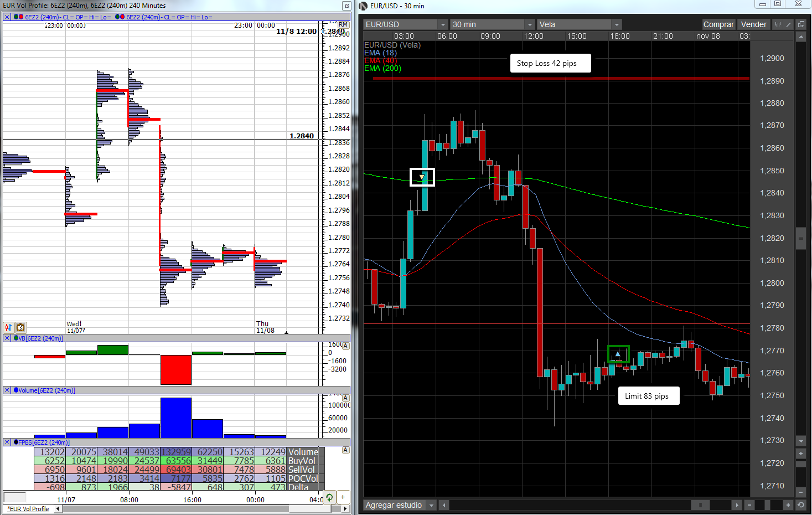Image resolution: width=812 pixels, height=515 pixels.
Task: Click the plus button beside the refresh icon
Action: coord(343,497)
